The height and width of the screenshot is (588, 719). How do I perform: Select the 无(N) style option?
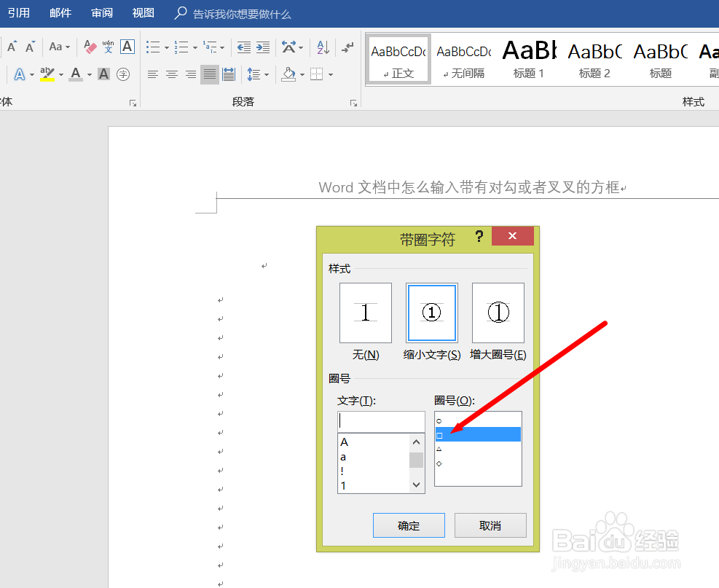(365, 313)
